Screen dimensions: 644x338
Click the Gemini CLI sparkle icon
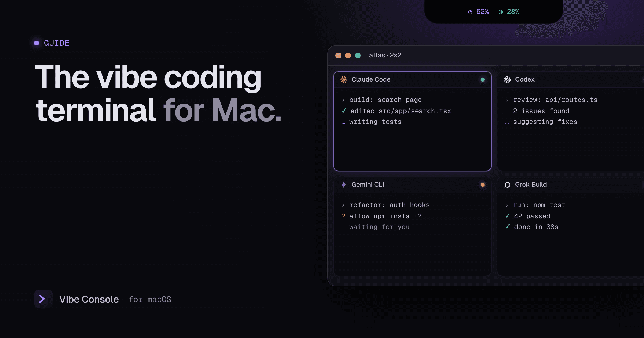point(344,185)
